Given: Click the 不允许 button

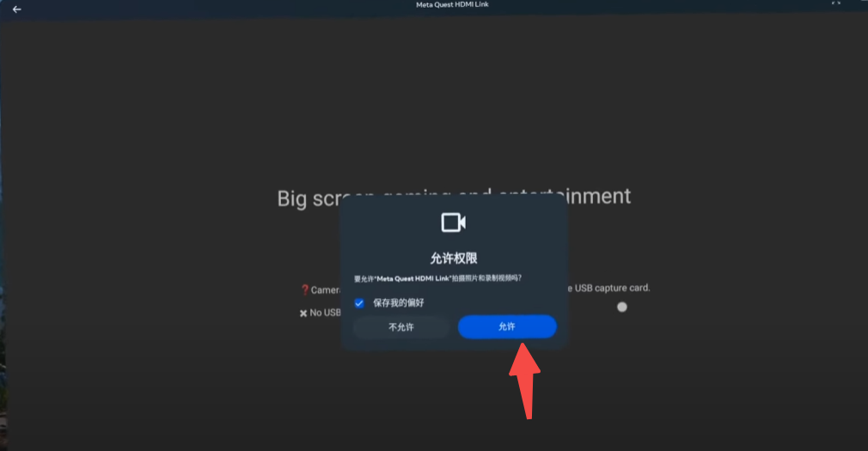Looking at the screenshot, I should click(x=400, y=327).
